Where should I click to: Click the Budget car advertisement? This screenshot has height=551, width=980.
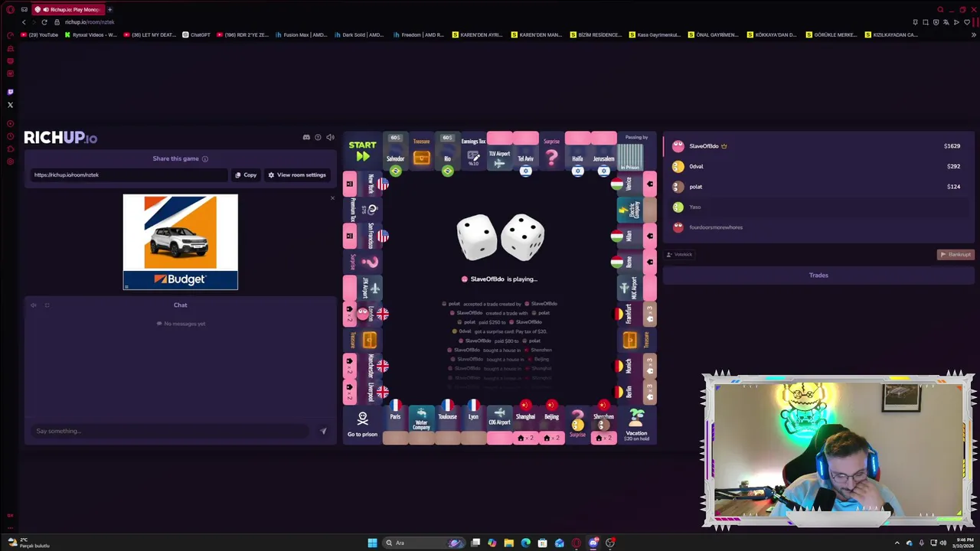180,242
